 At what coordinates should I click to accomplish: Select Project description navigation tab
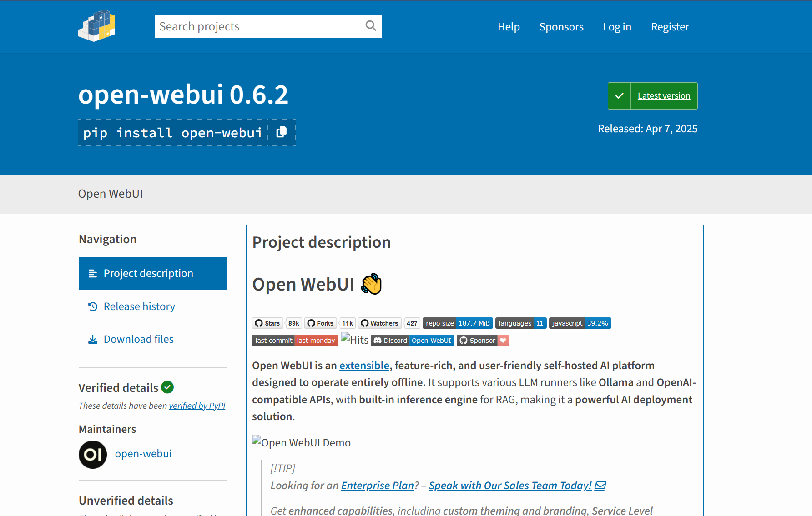pyautogui.click(x=152, y=274)
